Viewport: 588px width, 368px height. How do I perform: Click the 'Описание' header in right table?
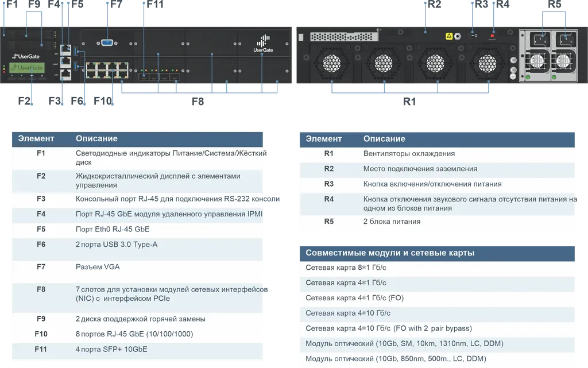point(384,138)
